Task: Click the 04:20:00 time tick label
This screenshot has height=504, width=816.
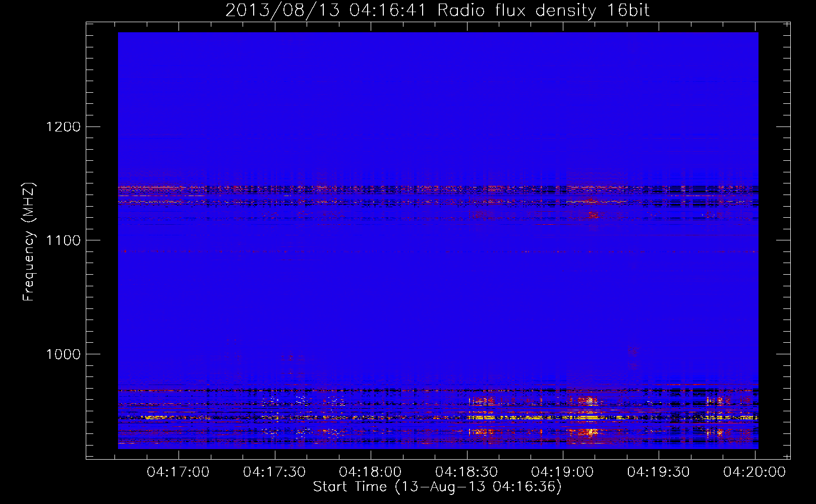Action: tap(754, 472)
